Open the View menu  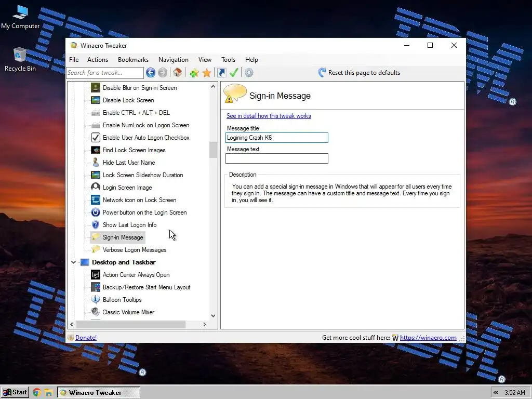pos(205,60)
